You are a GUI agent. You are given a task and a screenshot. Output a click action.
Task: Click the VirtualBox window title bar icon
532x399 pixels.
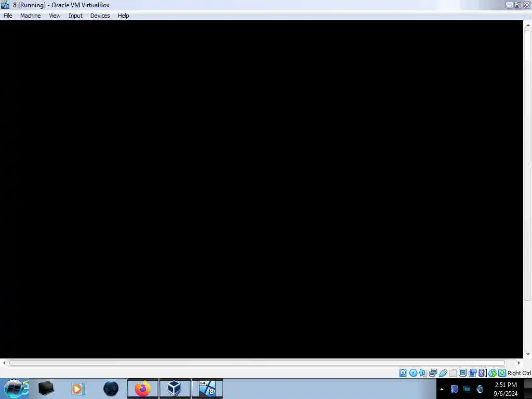click(5, 5)
